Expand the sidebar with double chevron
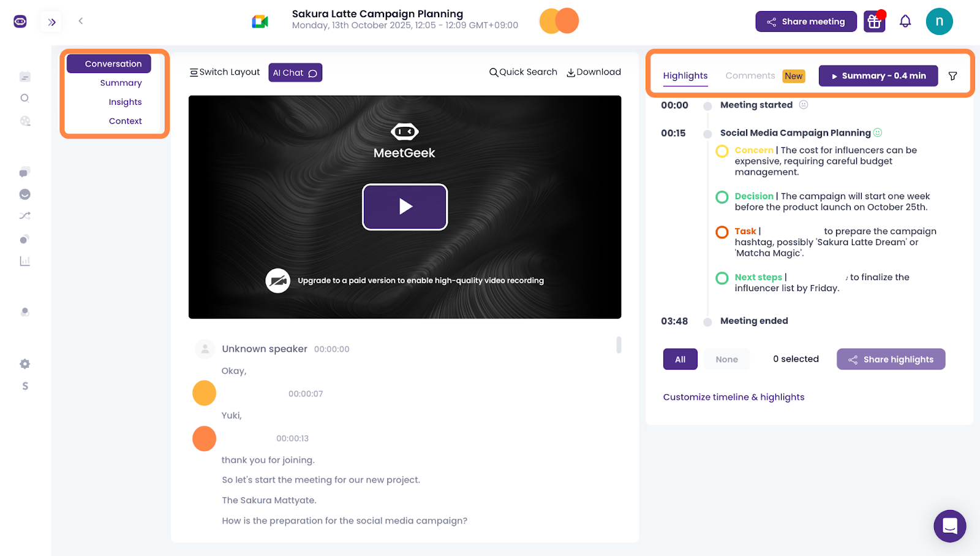 52,22
